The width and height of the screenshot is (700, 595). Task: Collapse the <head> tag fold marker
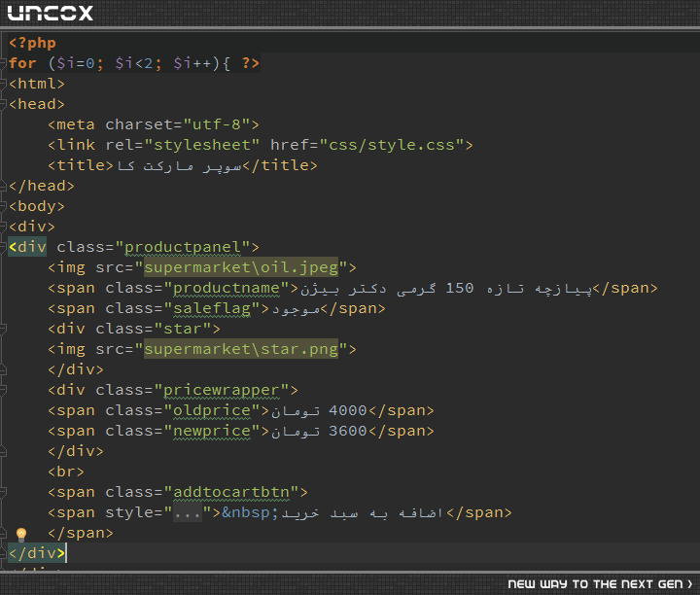3,104
